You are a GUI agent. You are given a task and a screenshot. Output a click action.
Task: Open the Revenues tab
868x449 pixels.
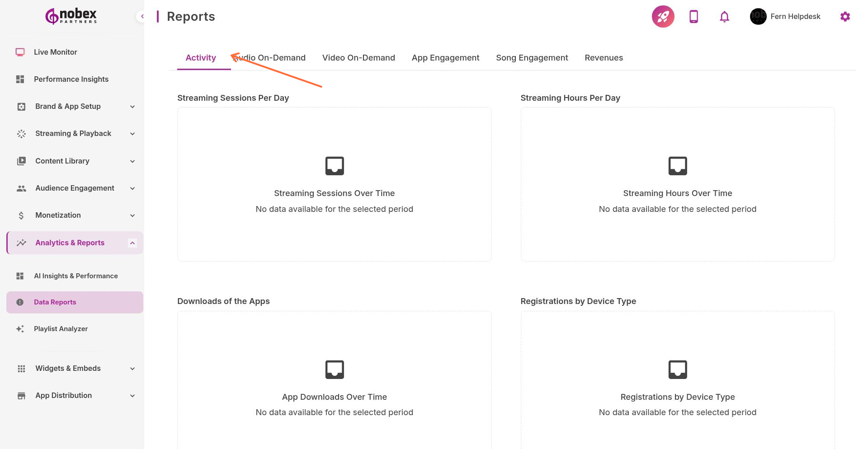604,57
